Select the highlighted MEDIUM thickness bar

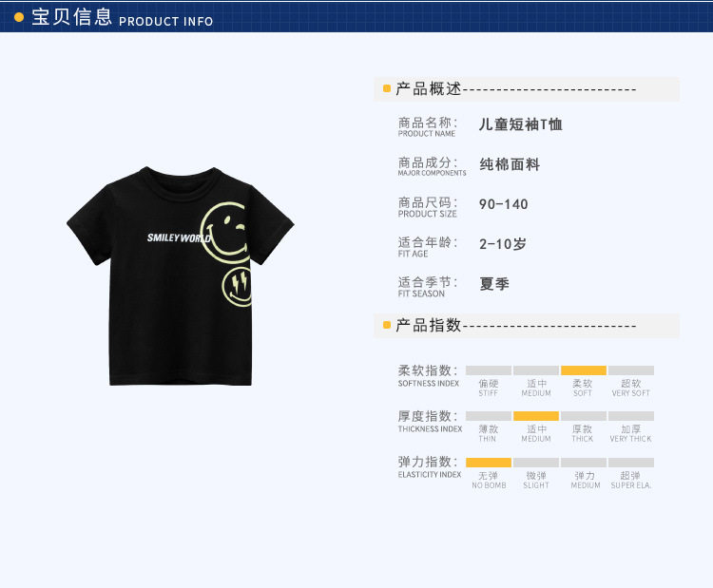[536, 416]
